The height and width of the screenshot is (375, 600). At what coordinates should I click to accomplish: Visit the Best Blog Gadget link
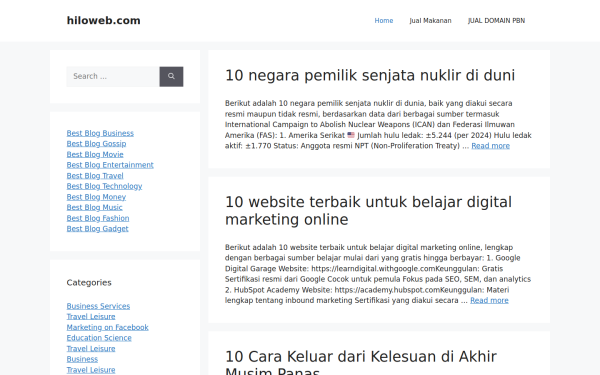point(97,229)
